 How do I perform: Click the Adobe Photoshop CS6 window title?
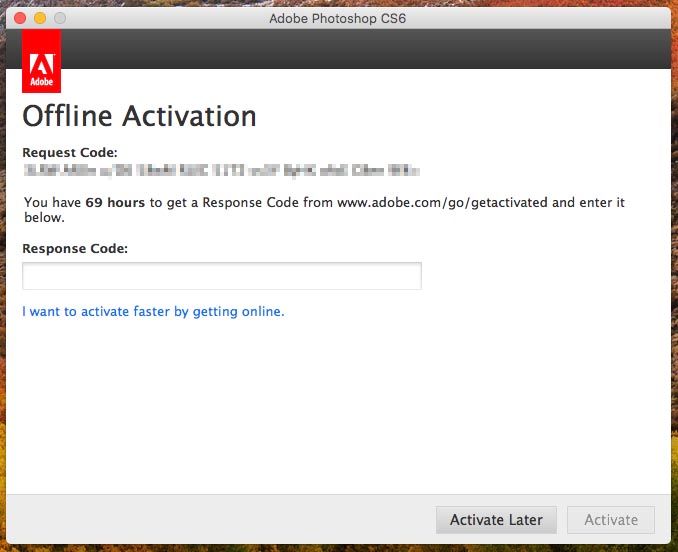pyautogui.click(x=337, y=19)
